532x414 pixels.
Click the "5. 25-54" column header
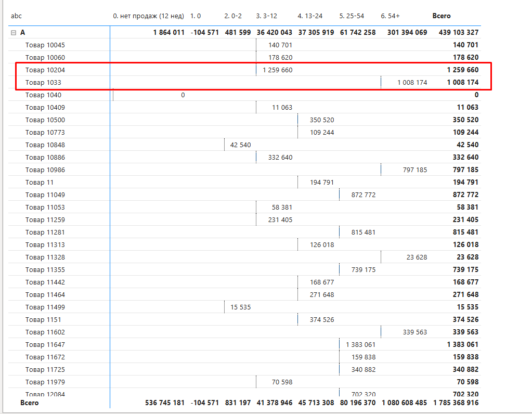[x=352, y=16]
